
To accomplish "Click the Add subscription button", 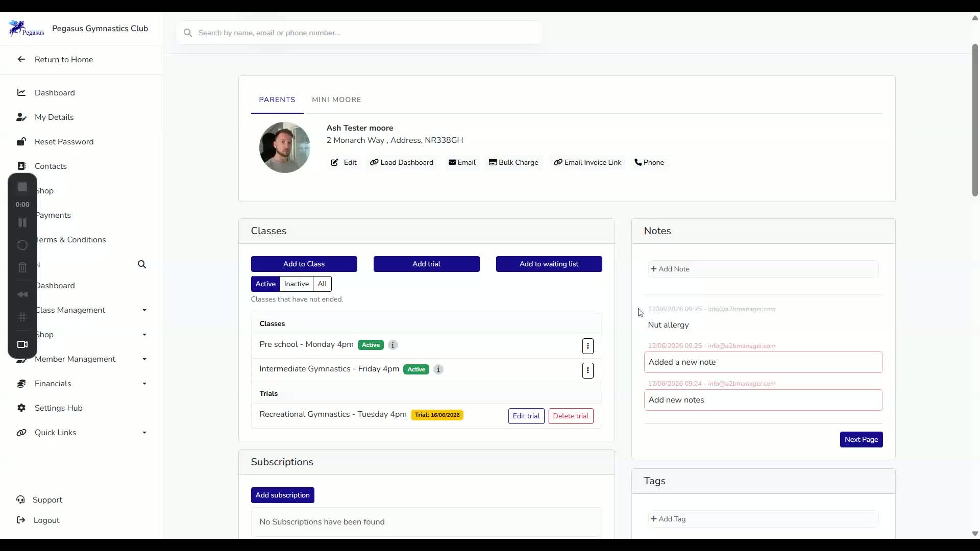I will coord(283,495).
